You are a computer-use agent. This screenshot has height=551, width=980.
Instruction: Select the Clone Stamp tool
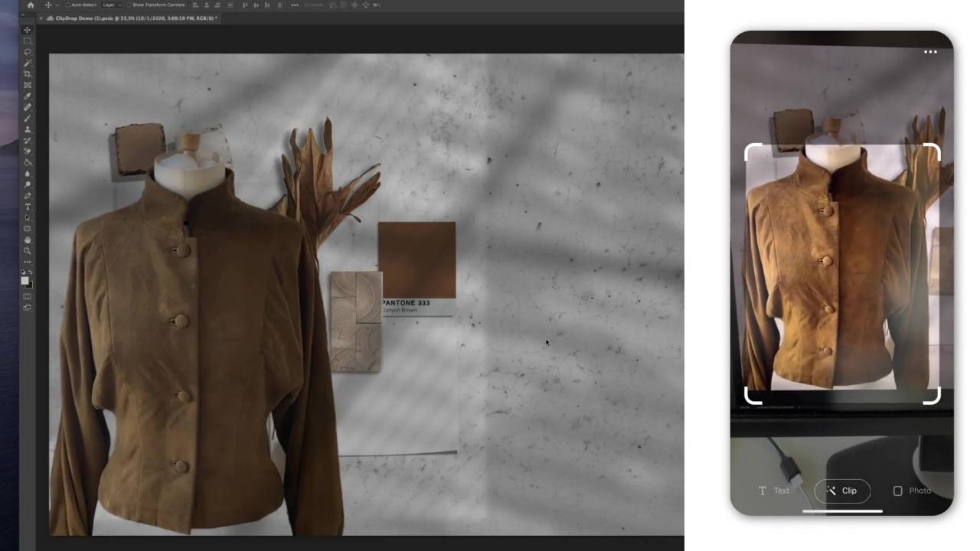pos(28,129)
